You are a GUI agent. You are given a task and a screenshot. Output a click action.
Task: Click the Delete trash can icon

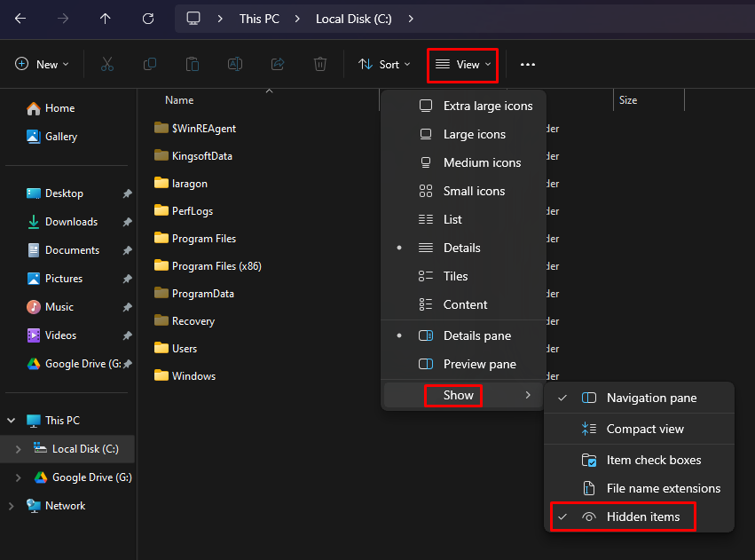[x=320, y=64]
